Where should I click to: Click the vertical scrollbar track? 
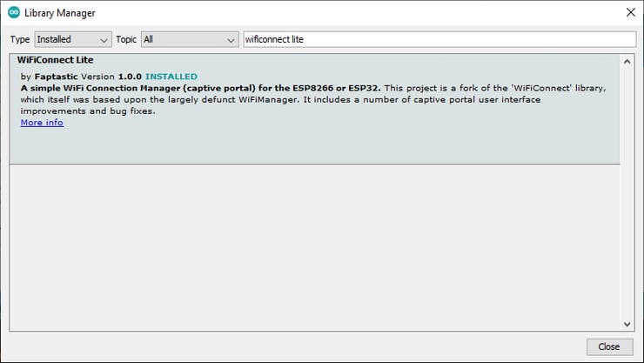tap(627, 192)
